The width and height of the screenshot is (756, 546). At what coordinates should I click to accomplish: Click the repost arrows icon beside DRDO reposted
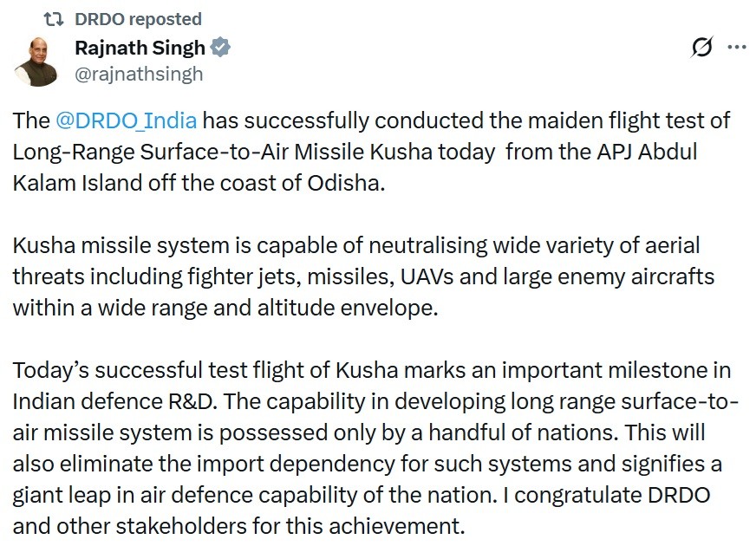pos(53,19)
